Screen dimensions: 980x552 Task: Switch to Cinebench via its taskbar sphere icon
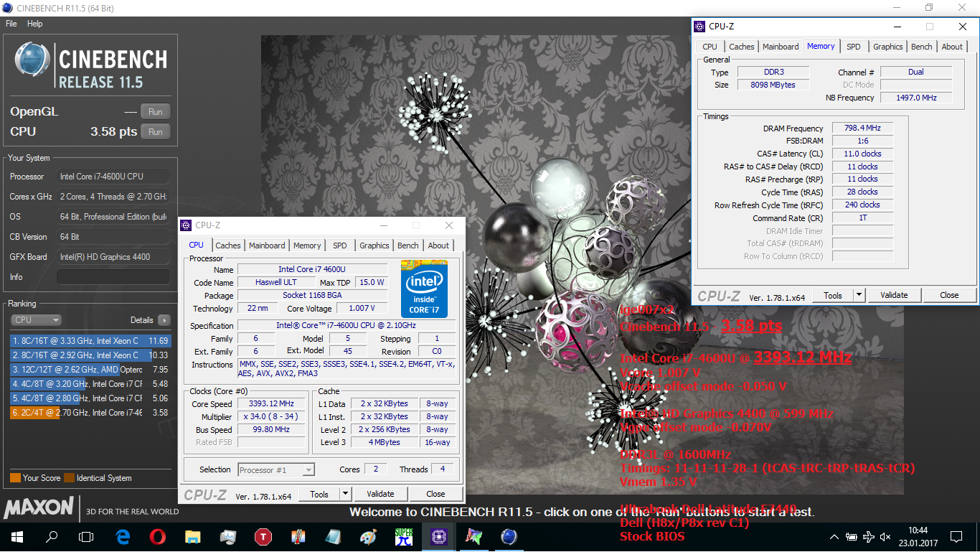click(509, 536)
